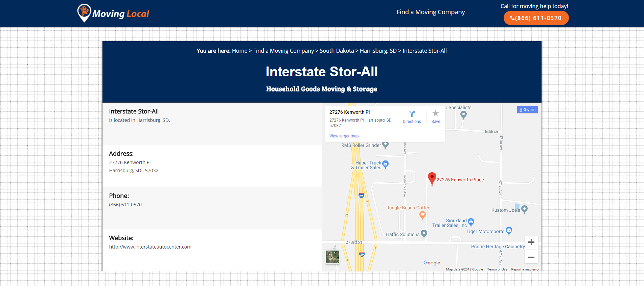The width and height of the screenshot is (644, 286).
Task: Call (866) 611-0570 orange button
Action: tap(536, 18)
